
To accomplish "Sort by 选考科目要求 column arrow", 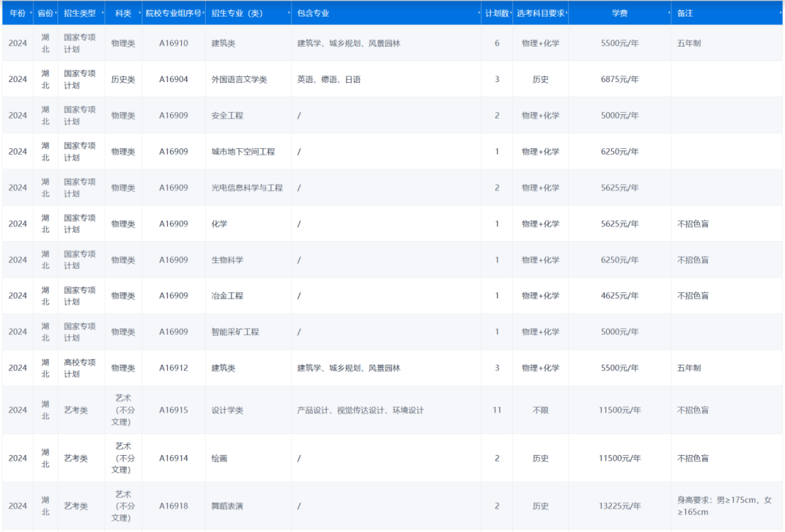I will [x=566, y=13].
